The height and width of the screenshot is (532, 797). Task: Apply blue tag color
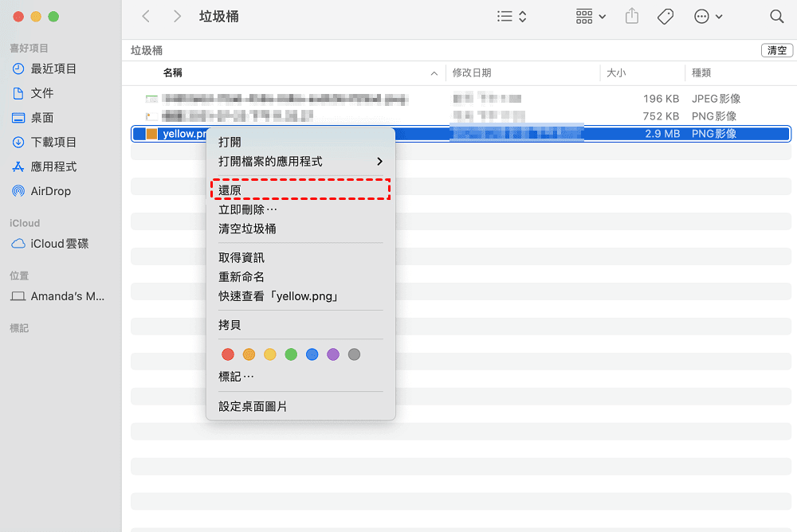[312, 354]
